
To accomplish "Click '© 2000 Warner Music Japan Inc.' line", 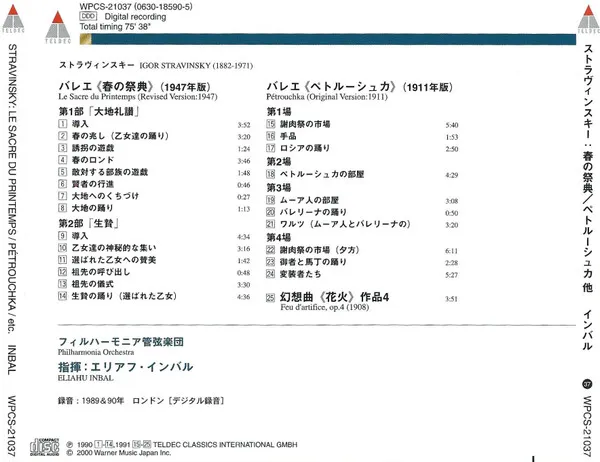I will [x=119, y=453].
